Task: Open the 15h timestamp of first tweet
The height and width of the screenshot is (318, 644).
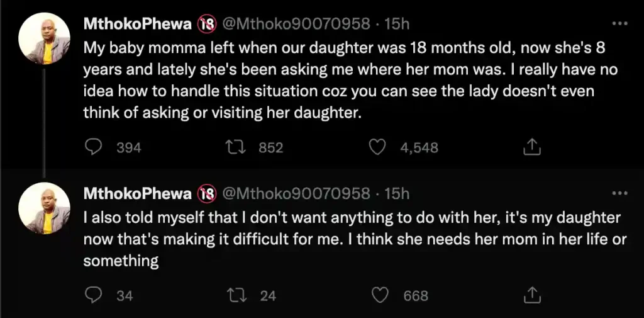Action: (x=397, y=24)
